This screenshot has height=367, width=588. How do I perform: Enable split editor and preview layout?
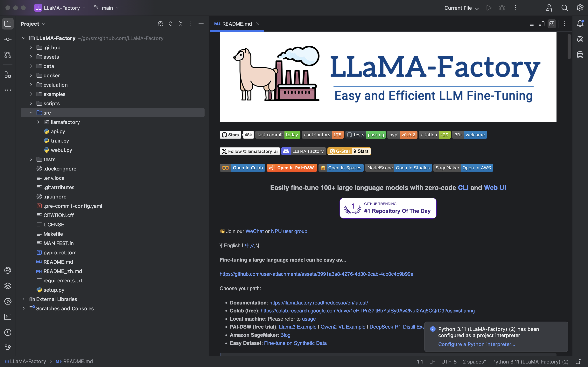coord(541,23)
